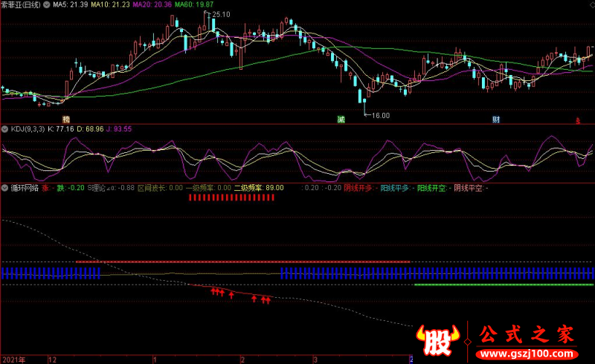This screenshot has height=364, width=595.
Task: Click the 阳线开空 green legend label
Action: [431, 188]
